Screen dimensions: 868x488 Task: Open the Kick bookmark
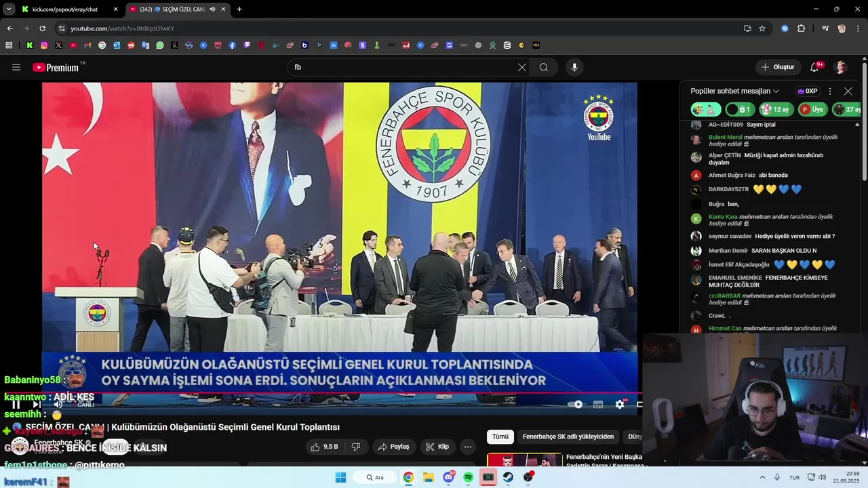(30, 45)
